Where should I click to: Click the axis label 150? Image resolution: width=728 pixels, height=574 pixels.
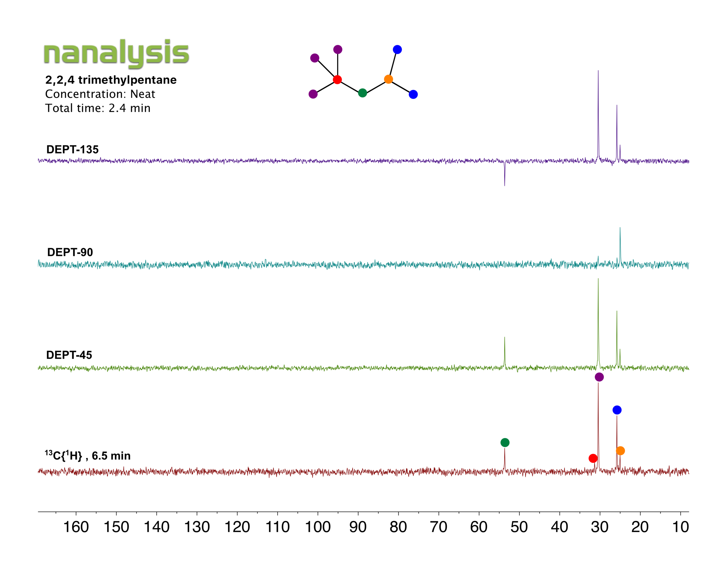pos(116,527)
